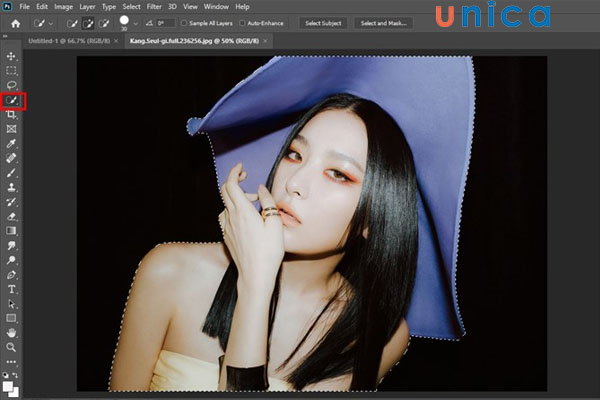The height and width of the screenshot is (400, 600).
Task: Click the brush angle icon
Action: (149, 23)
